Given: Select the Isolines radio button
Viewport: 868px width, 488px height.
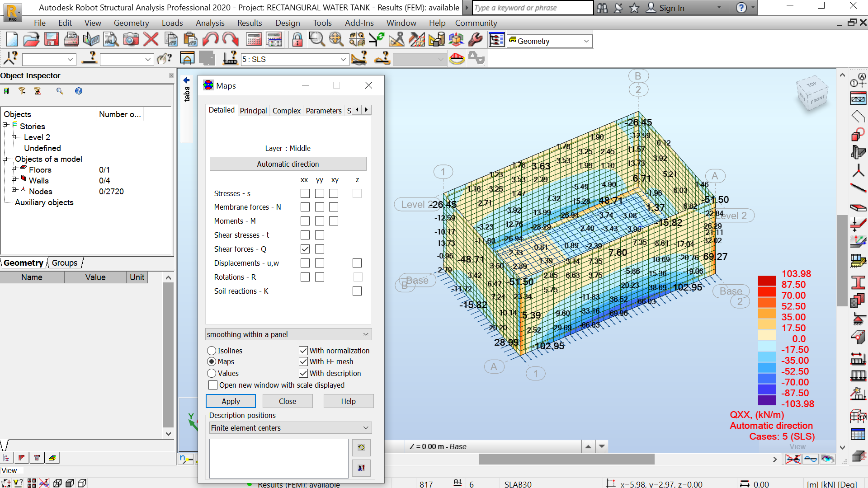Looking at the screenshot, I should 212,351.
